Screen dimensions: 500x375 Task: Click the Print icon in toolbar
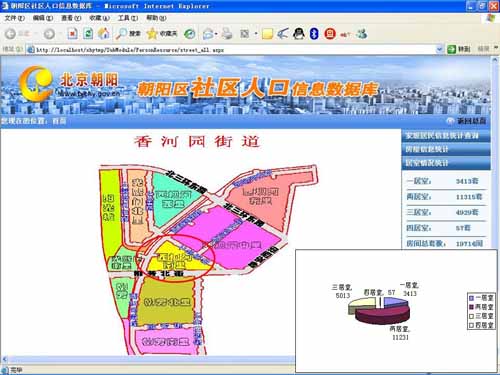click(227, 33)
